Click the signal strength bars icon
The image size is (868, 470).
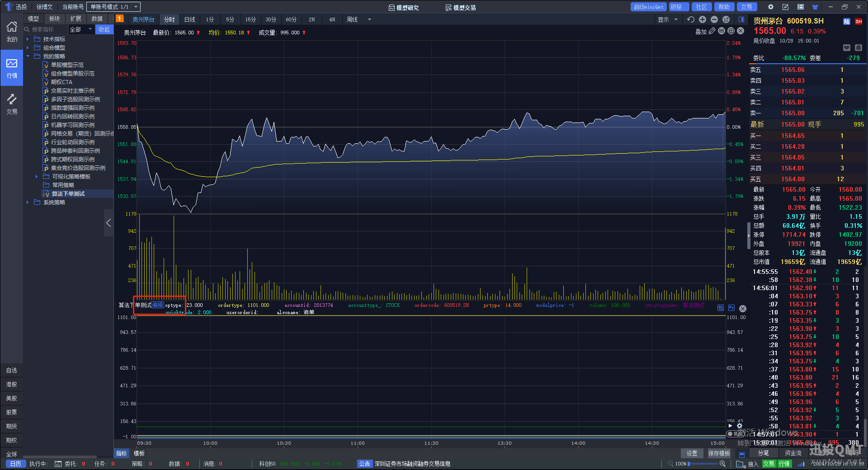pyautogui.click(x=801, y=464)
